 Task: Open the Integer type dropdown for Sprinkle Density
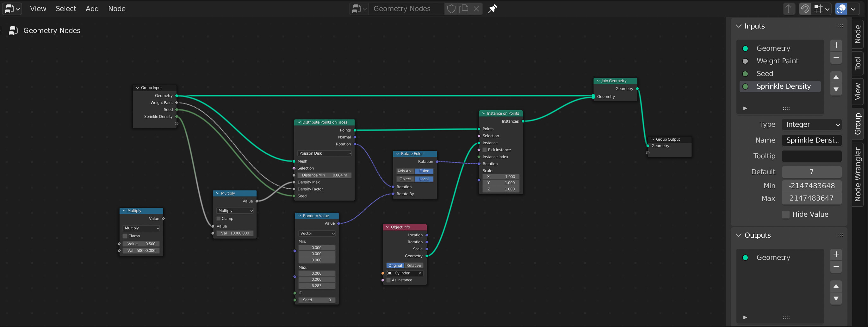[x=812, y=125]
